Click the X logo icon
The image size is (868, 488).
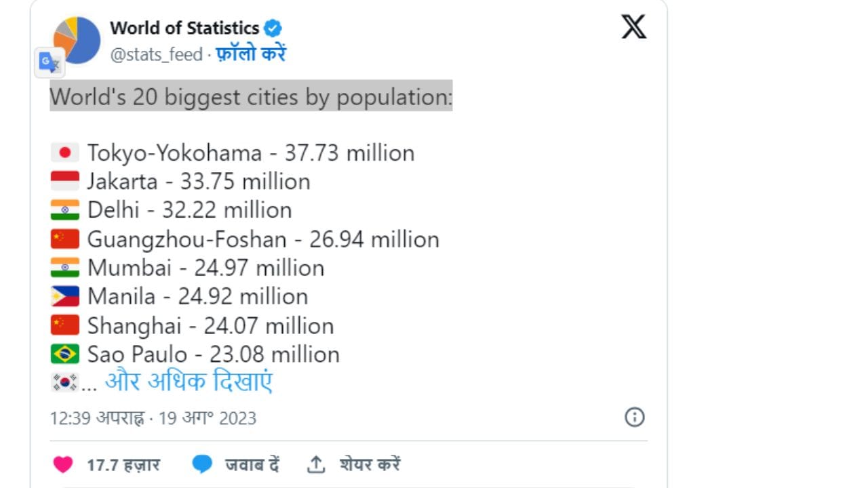pyautogui.click(x=633, y=27)
